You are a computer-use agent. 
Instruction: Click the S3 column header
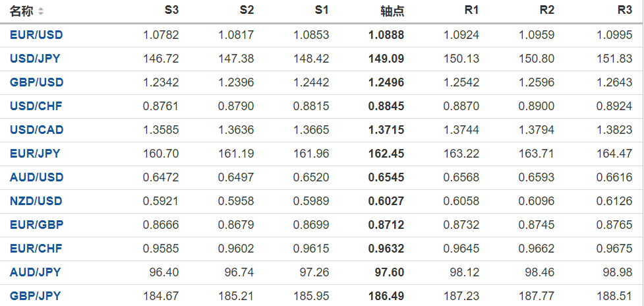click(x=171, y=11)
